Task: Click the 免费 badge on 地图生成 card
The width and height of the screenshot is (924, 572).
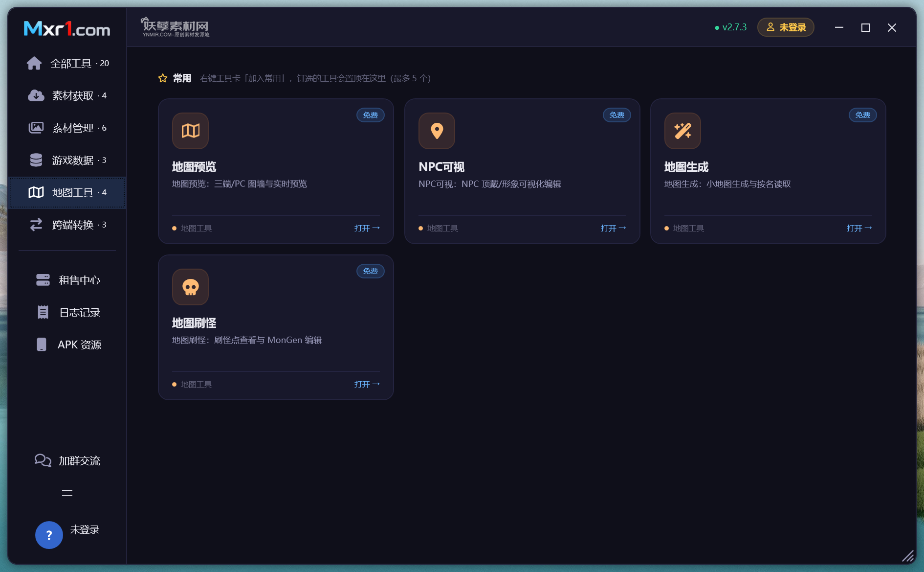Action: (862, 115)
